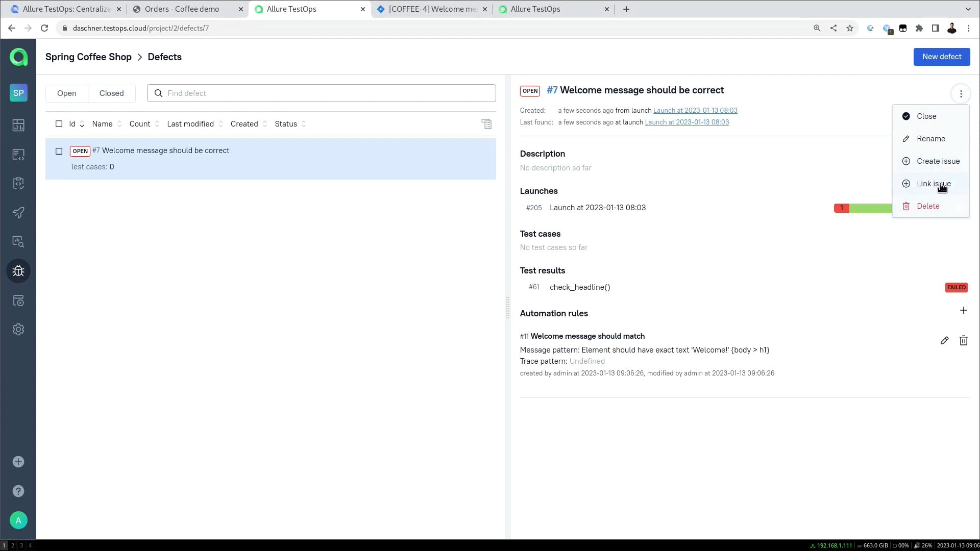Add automation rule with plus icon
The width and height of the screenshot is (980, 551).
[x=963, y=310]
